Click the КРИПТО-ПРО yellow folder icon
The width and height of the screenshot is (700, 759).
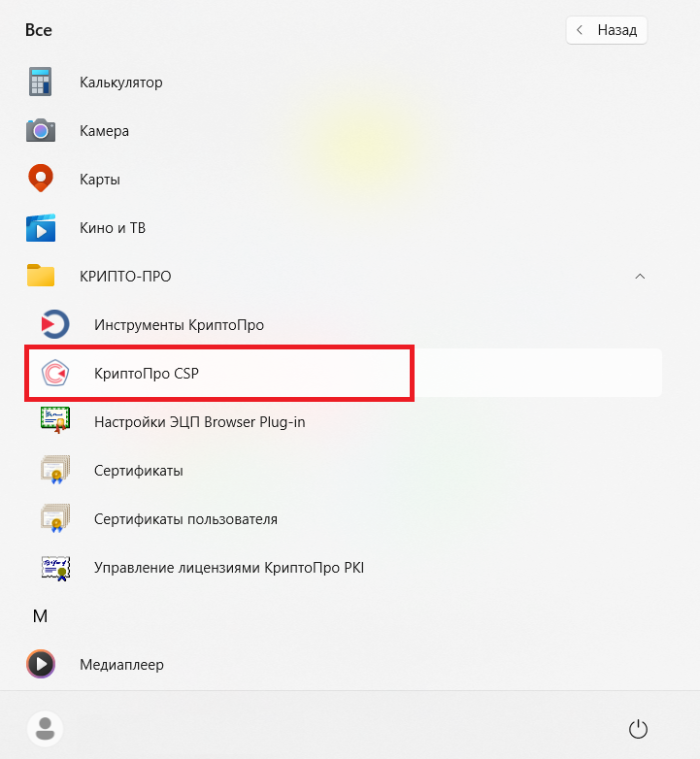(40, 276)
